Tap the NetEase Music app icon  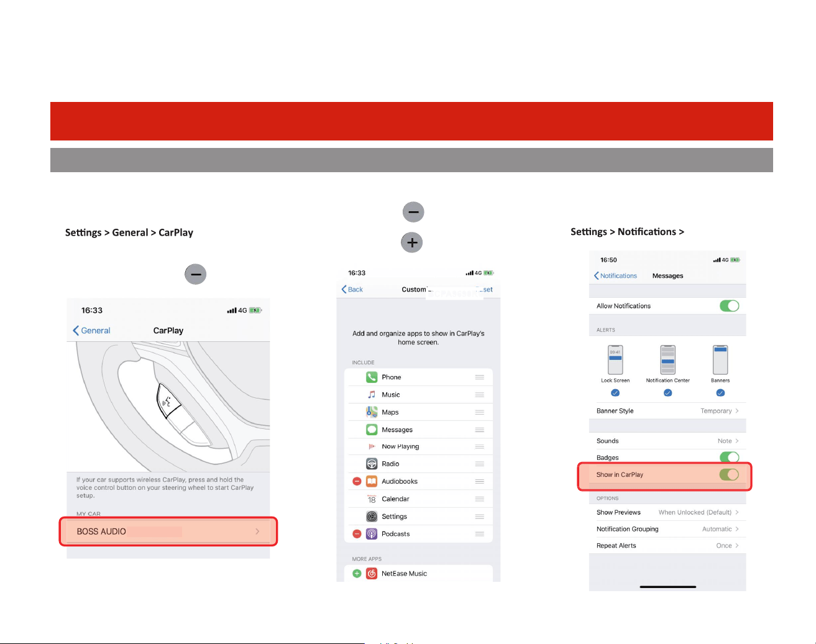(x=372, y=574)
